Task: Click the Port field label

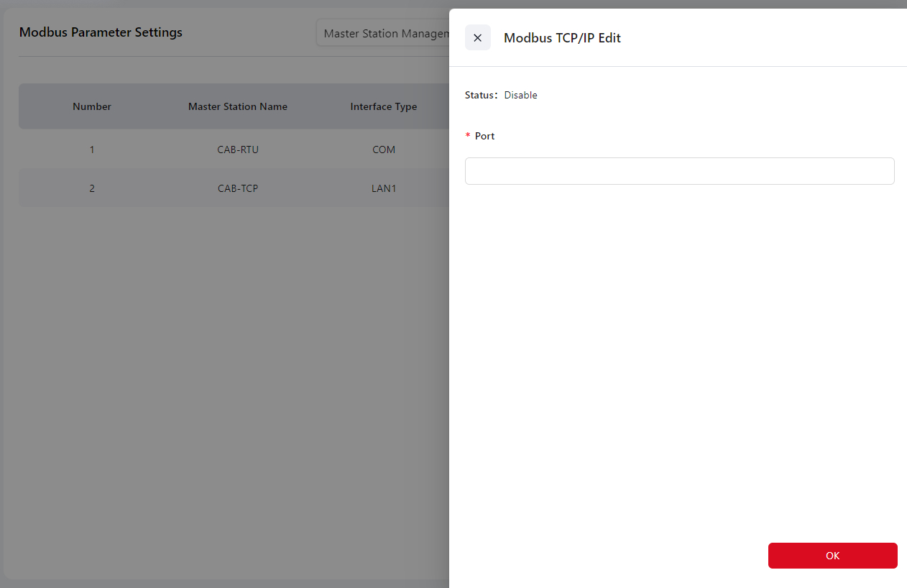Action: pos(484,136)
